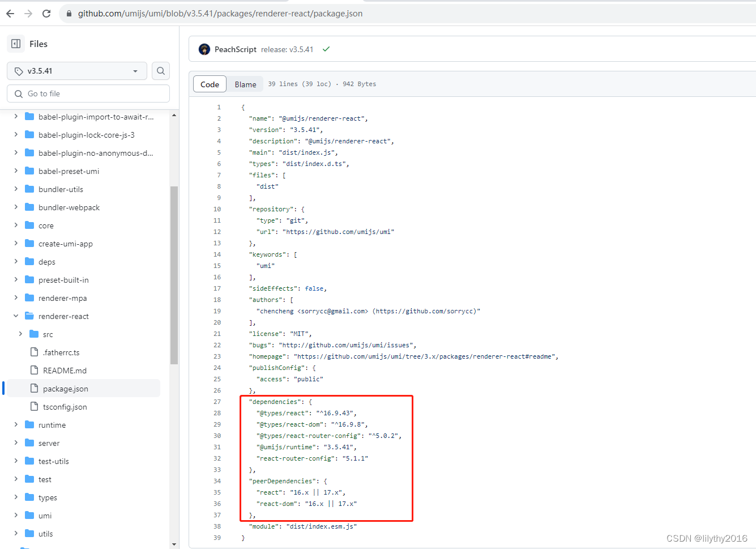The image size is (756, 549).
Task: Click the README.md file icon
Action: click(34, 371)
